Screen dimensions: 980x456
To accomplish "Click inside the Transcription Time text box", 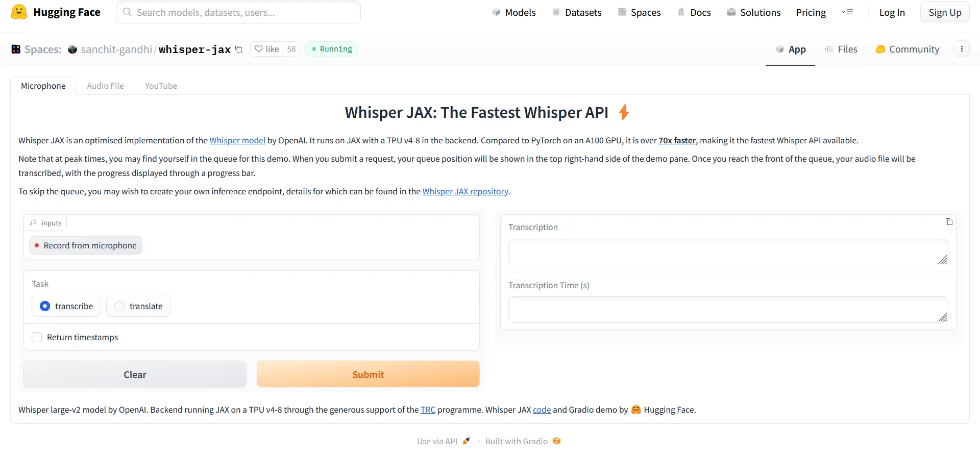I will pyautogui.click(x=728, y=310).
